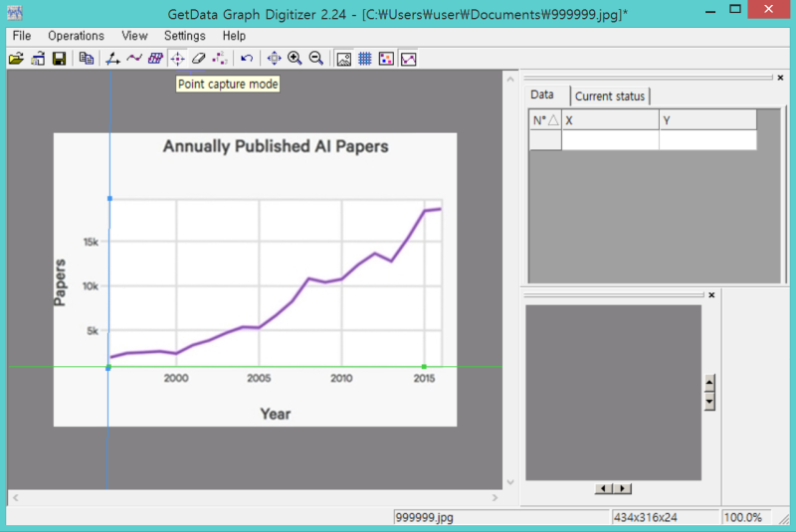The image size is (796, 532).
Task: Click the magnifier panel right arrow button
Action: [x=623, y=488]
